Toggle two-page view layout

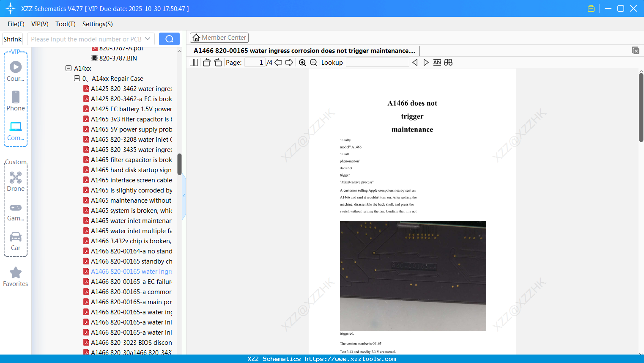(x=194, y=63)
